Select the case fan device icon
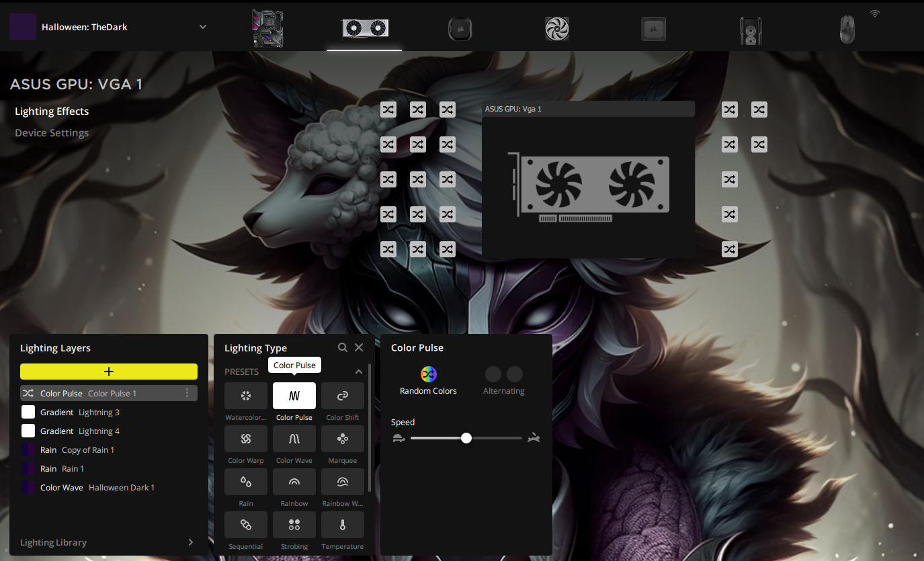This screenshot has height=561, width=924. (557, 29)
